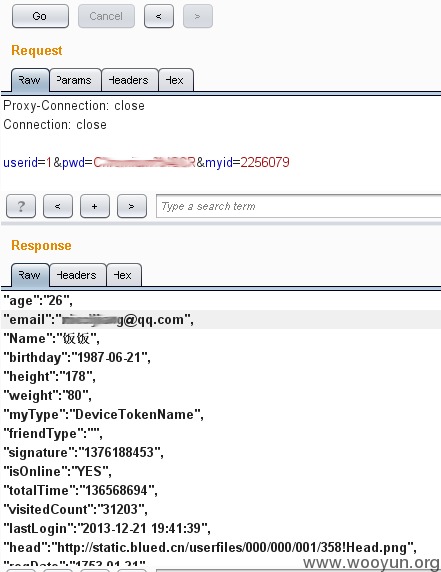This screenshot has width=441, height=572.
Task: Click the "Name" response line
Action: [x=51, y=339]
